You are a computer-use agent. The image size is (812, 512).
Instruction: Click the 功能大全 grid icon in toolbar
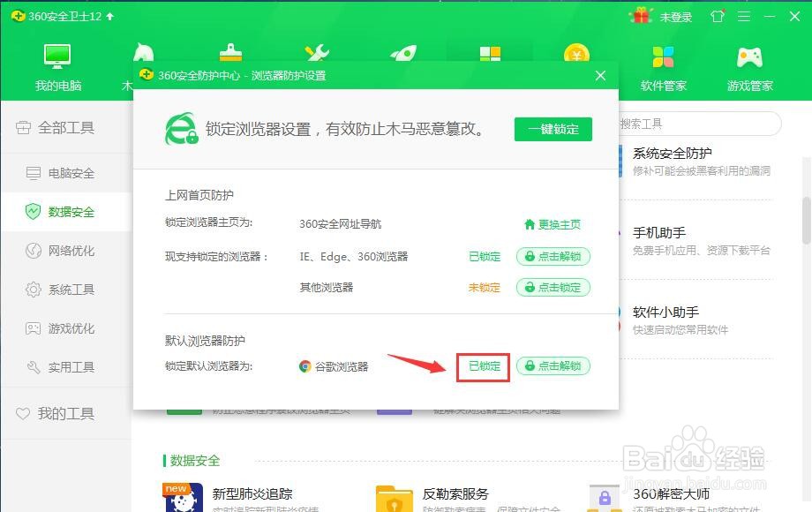490,54
